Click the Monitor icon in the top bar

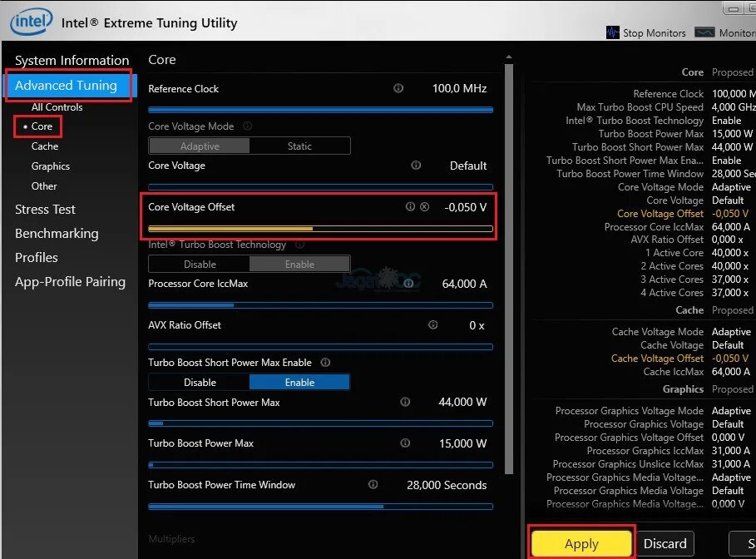pos(704,32)
